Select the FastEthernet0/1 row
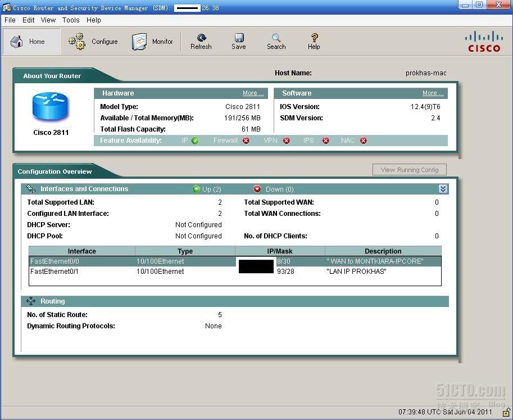This screenshot has width=513, height=420. coord(235,272)
